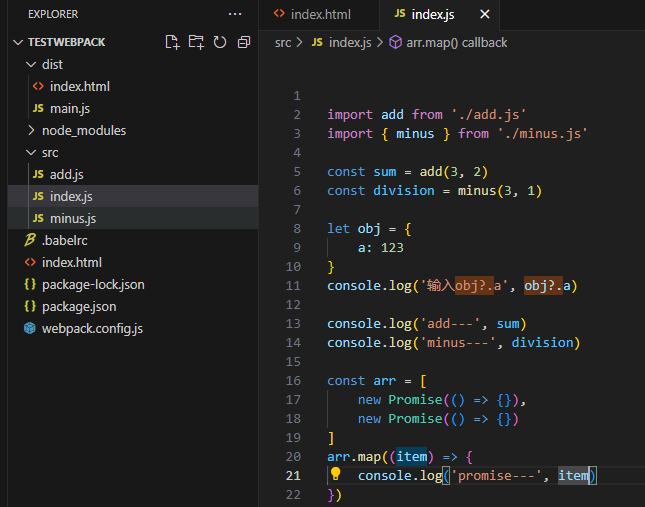Click JS icon next to main.js
Screen dimensions: 645x507
(x=38, y=108)
